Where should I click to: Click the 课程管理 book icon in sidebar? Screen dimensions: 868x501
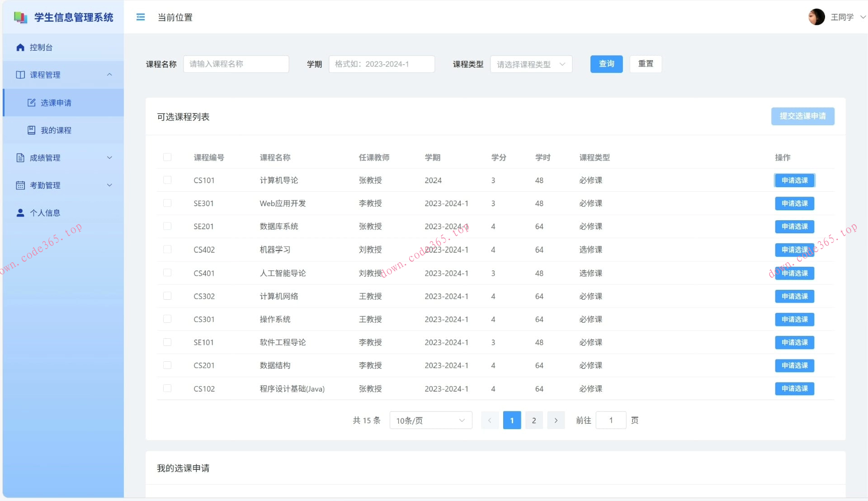tap(20, 75)
